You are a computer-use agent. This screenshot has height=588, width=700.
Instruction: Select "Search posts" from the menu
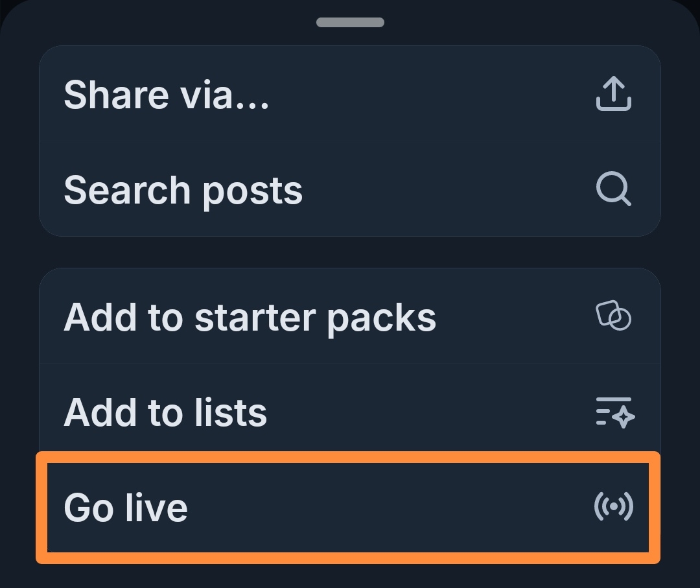[x=350, y=190]
